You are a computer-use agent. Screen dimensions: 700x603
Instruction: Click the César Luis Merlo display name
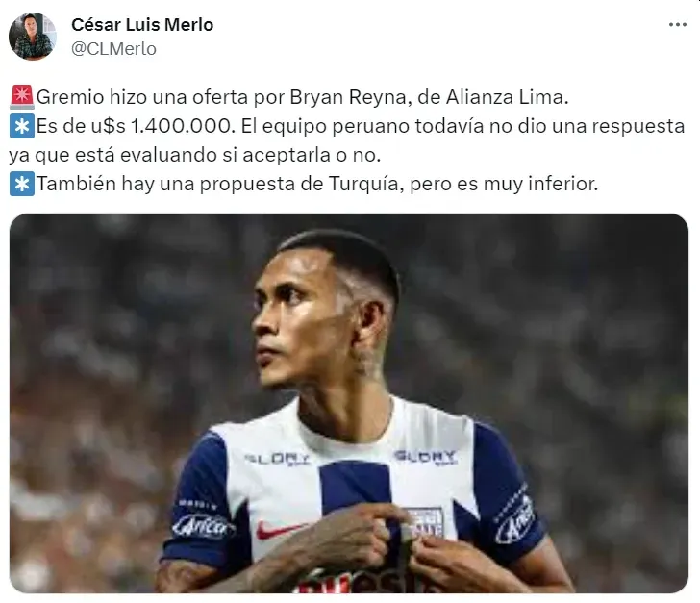tap(142, 25)
